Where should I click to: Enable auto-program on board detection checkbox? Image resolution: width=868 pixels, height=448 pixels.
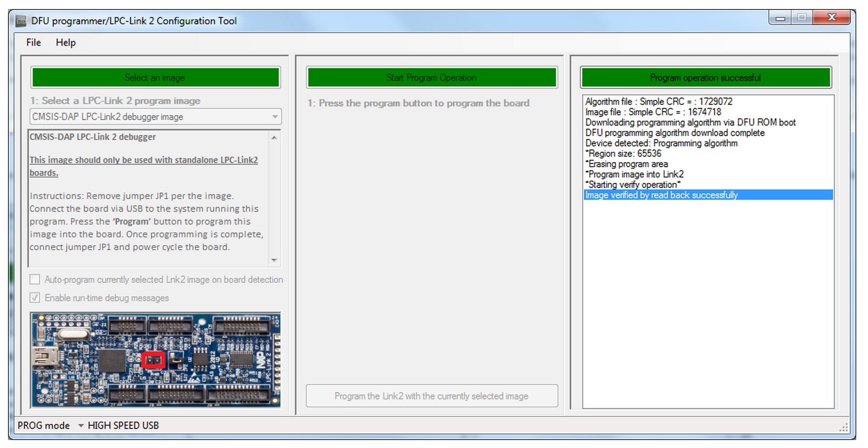point(35,279)
